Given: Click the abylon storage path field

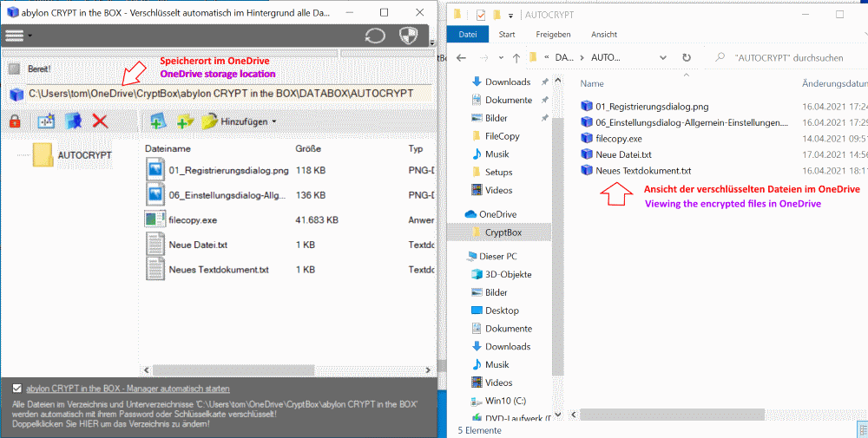Looking at the screenshot, I should pos(228,94).
